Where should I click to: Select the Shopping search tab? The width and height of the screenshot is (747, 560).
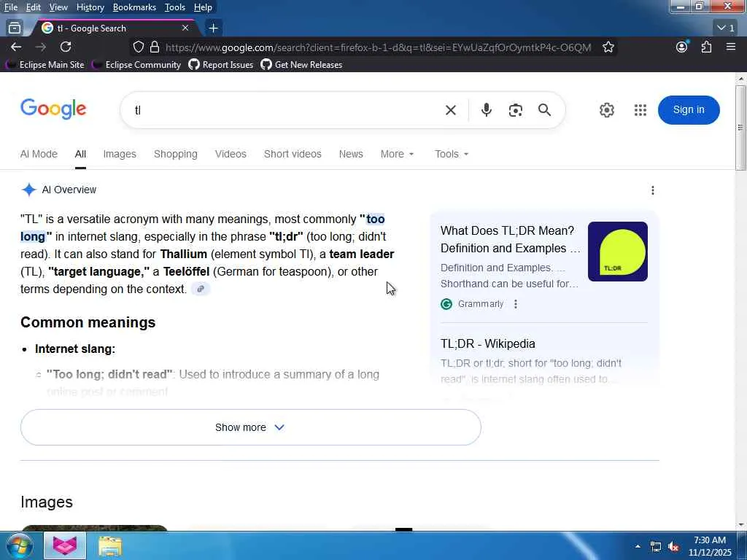[175, 154]
